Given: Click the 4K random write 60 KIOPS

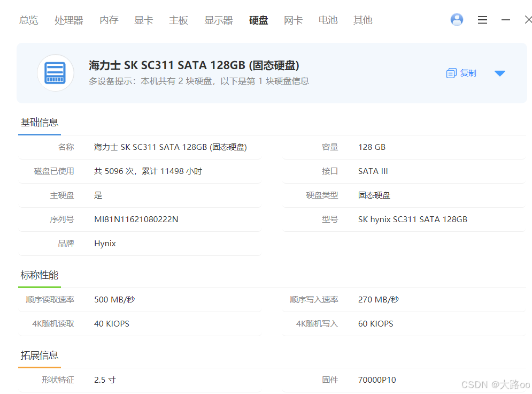Looking at the screenshot, I should coord(375,324).
